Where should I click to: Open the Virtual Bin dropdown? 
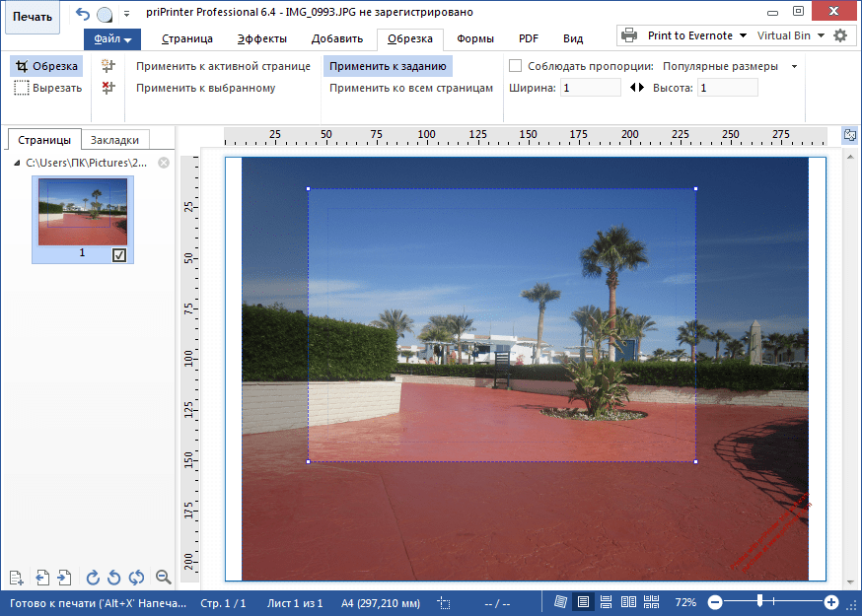[790, 35]
